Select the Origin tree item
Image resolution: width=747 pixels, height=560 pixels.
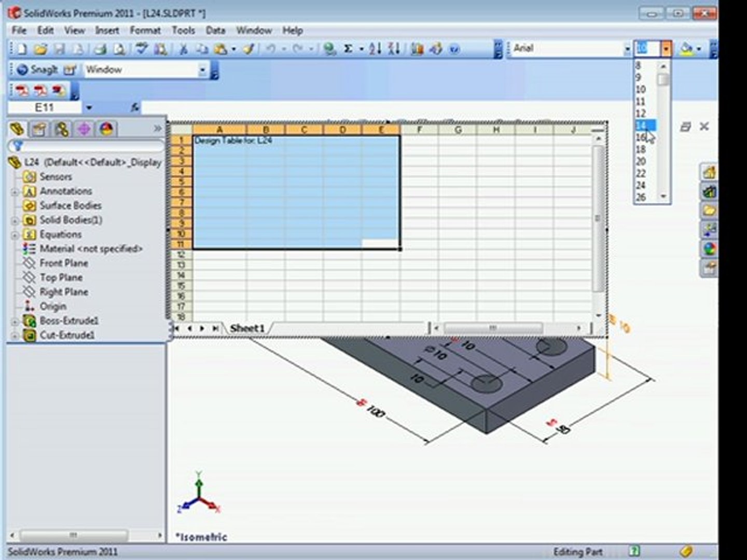coord(53,306)
